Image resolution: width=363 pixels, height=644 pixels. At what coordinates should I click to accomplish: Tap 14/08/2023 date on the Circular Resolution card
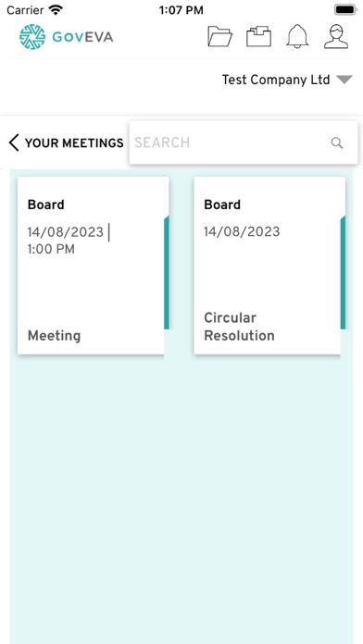click(242, 231)
